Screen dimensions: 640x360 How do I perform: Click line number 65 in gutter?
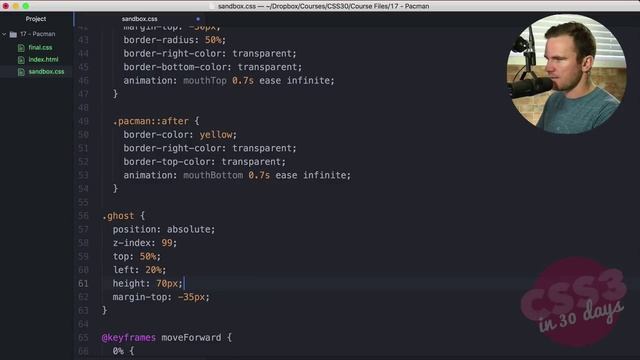[83, 338]
